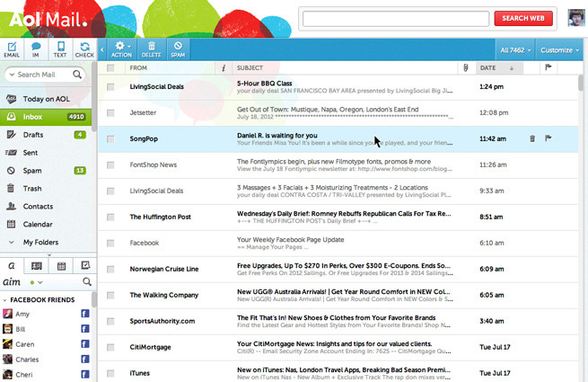The width and height of the screenshot is (588, 382).
Task: Open Calendar from sidebar
Action: point(46,224)
